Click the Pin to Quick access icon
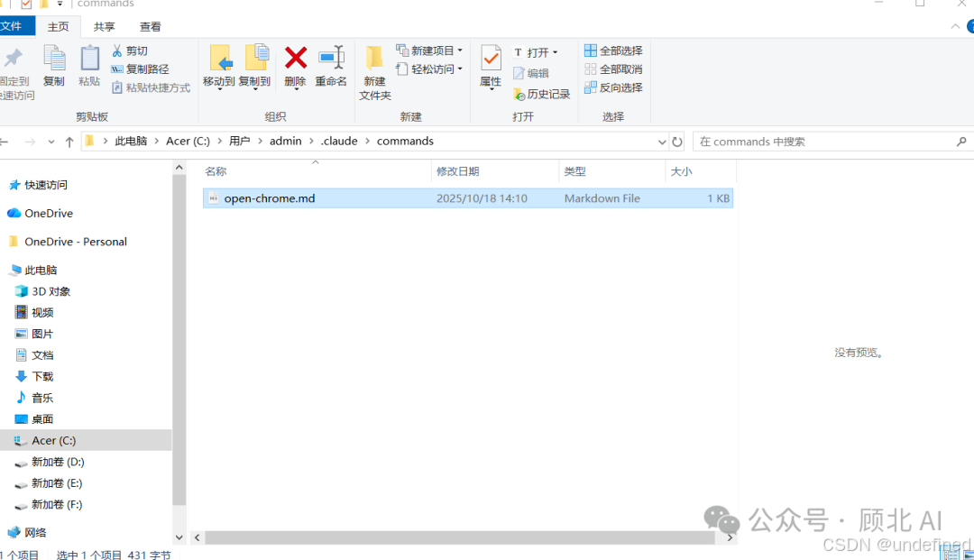 click(14, 60)
